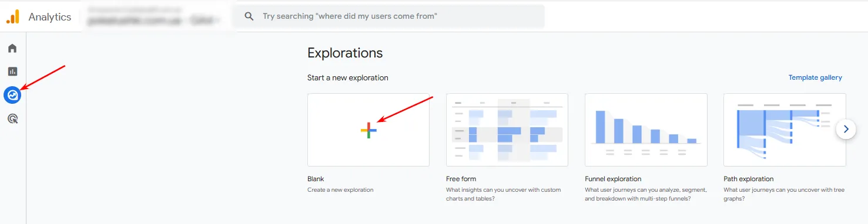Screen dimensions: 868x224
Task: Click the Path exploration title text
Action: [749, 179]
